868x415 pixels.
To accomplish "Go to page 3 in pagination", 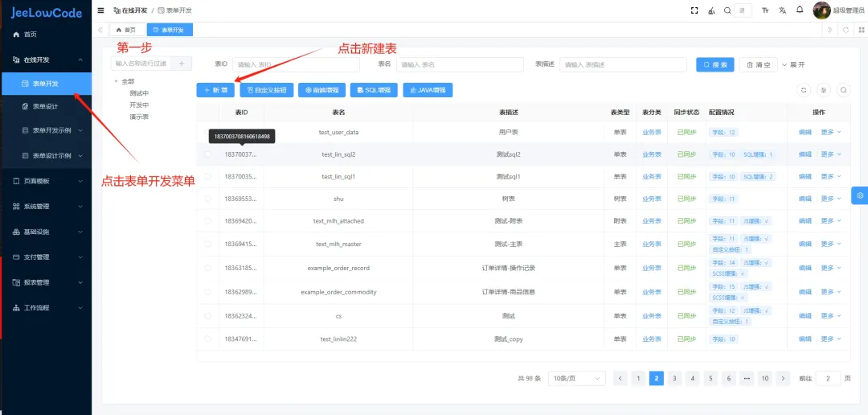I will (x=674, y=379).
